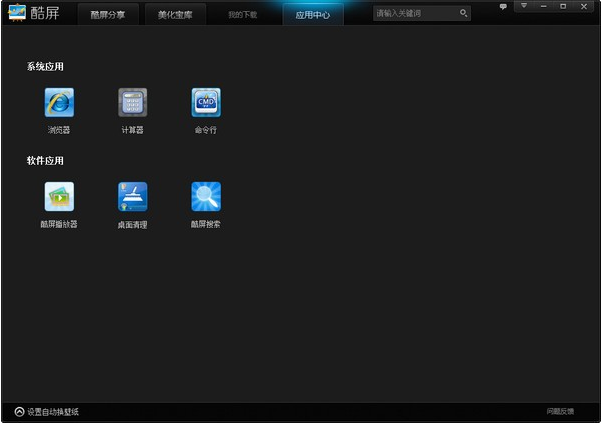Screen dimensions: 601x423
Task: Click the search magnifier in the search box
Action: coord(463,13)
